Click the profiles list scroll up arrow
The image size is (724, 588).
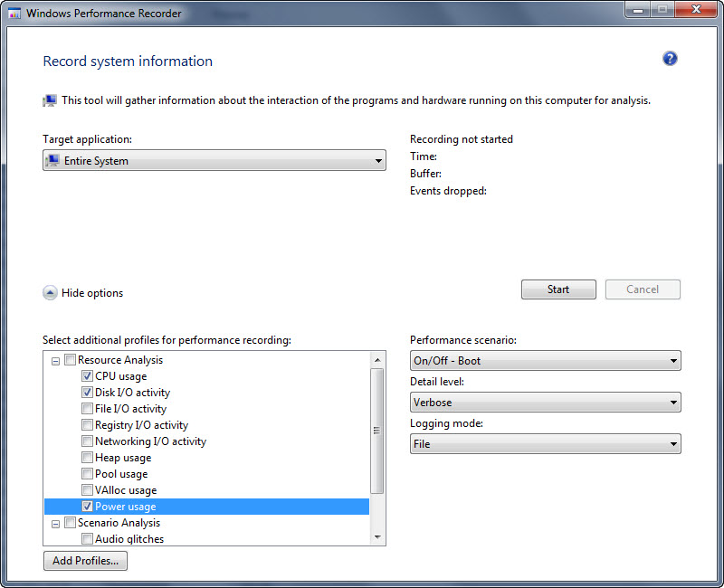[377, 360]
